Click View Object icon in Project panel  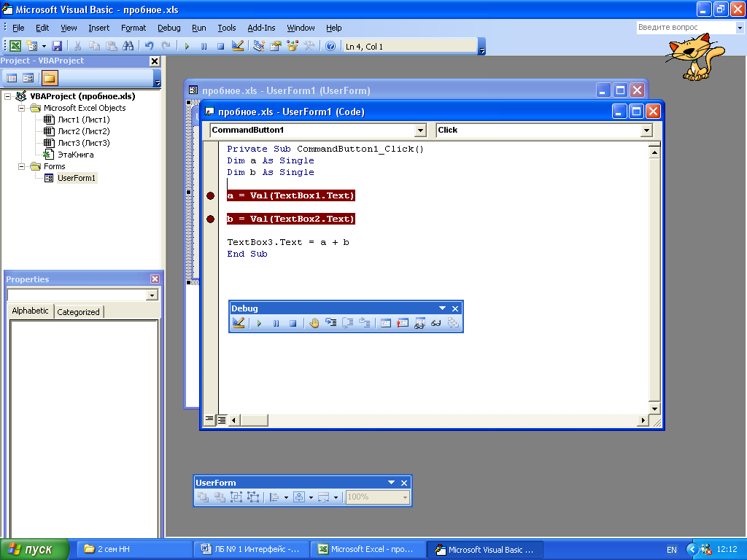pos(28,78)
